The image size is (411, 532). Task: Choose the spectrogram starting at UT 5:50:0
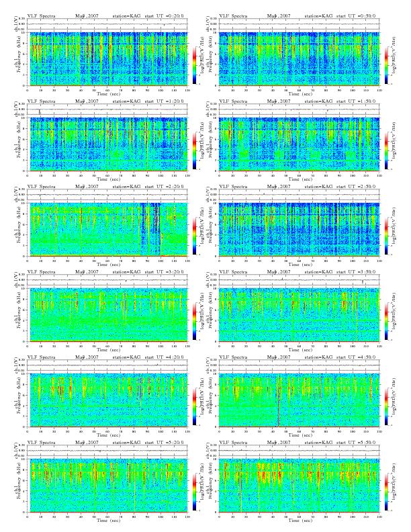tap(299, 486)
